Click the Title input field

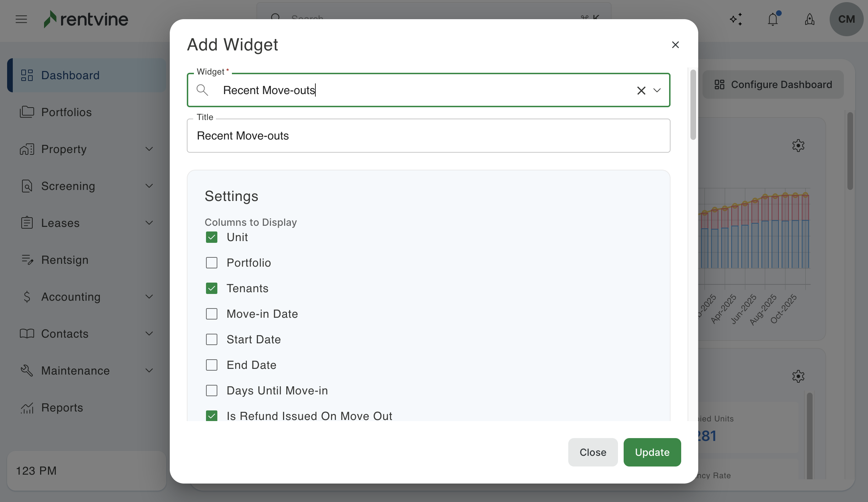click(428, 136)
